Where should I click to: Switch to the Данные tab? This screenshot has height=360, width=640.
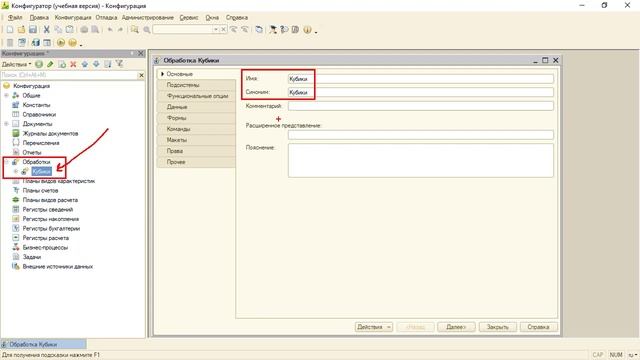196,107
